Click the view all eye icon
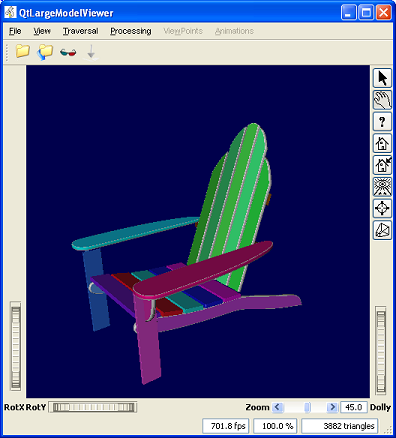The width and height of the screenshot is (396, 438). pos(382,186)
